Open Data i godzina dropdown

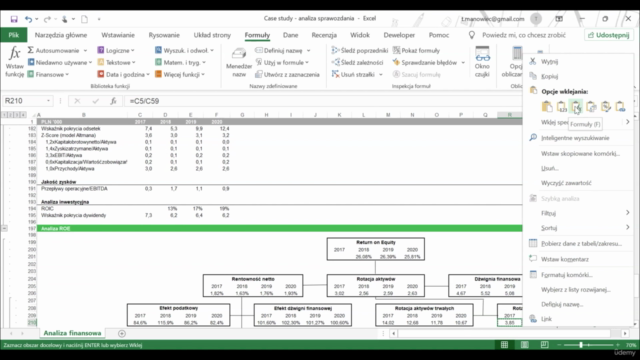pyautogui.click(x=123, y=74)
